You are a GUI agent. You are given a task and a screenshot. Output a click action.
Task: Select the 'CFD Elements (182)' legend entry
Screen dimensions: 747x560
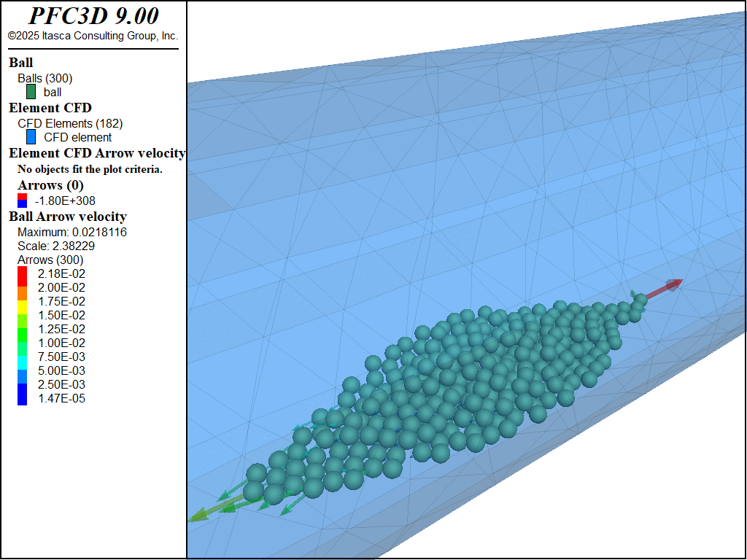(70, 123)
